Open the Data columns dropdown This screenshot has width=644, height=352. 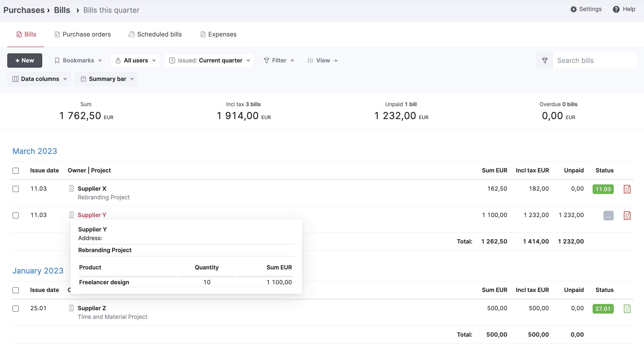(x=39, y=79)
